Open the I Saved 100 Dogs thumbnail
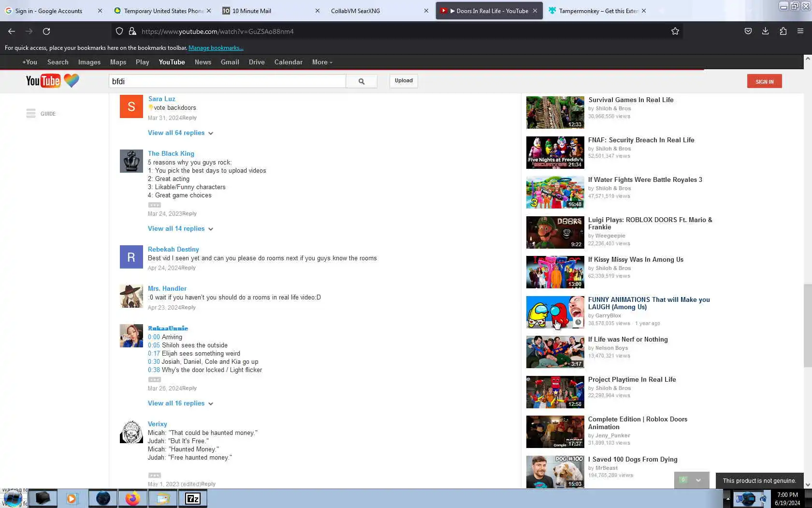The image size is (812, 508). pyautogui.click(x=555, y=472)
